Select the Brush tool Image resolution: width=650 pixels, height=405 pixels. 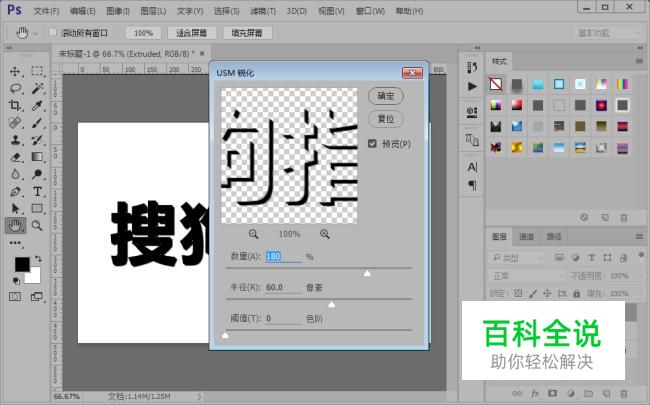[37, 123]
